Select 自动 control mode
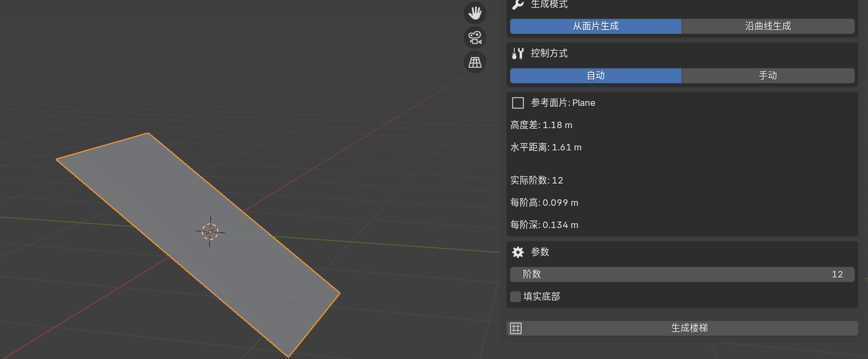This screenshot has width=868, height=359. click(595, 75)
